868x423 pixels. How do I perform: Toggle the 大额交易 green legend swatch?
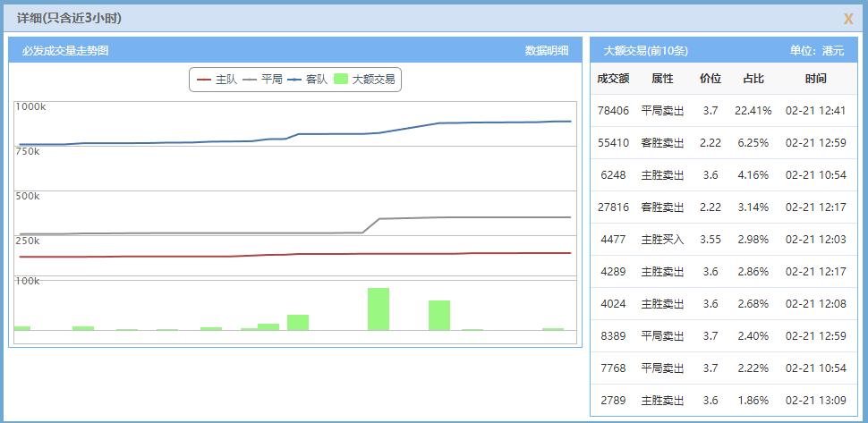(x=341, y=80)
